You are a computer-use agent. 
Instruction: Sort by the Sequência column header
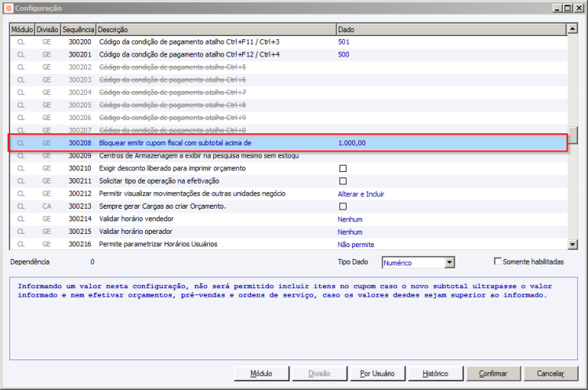[78, 29]
